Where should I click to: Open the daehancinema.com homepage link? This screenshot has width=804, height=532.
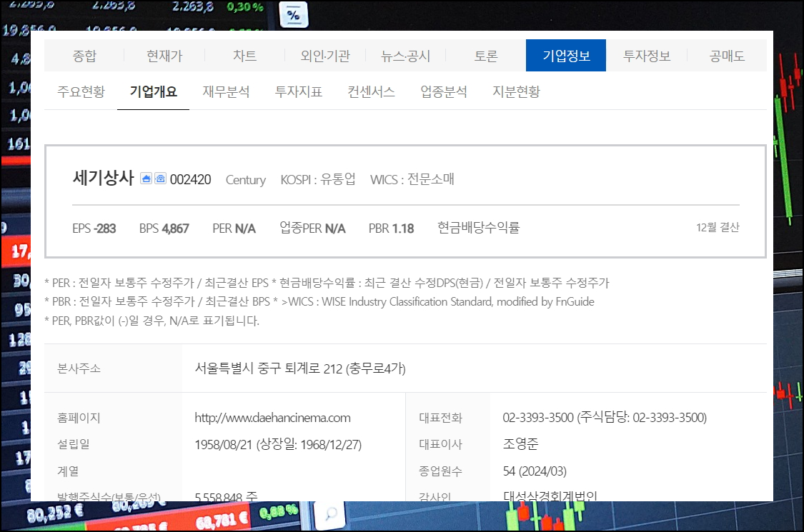272,418
